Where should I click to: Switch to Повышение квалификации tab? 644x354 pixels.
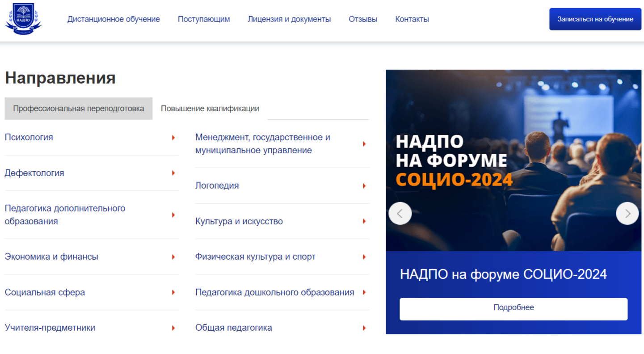point(210,109)
